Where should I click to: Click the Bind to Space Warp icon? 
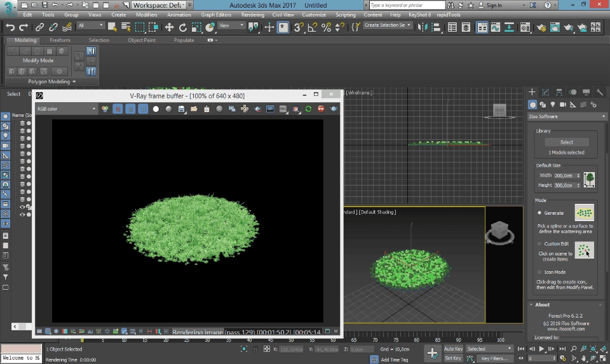(67, 27)
